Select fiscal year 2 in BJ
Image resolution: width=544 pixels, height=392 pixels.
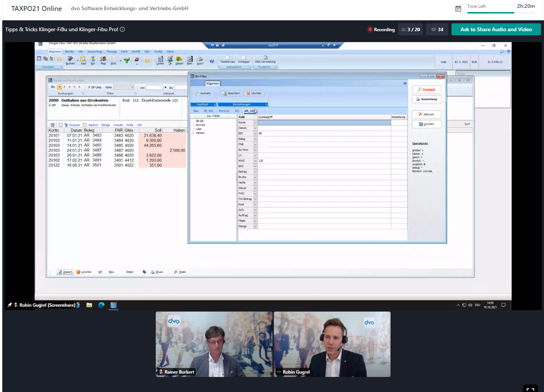coord(64,87)
